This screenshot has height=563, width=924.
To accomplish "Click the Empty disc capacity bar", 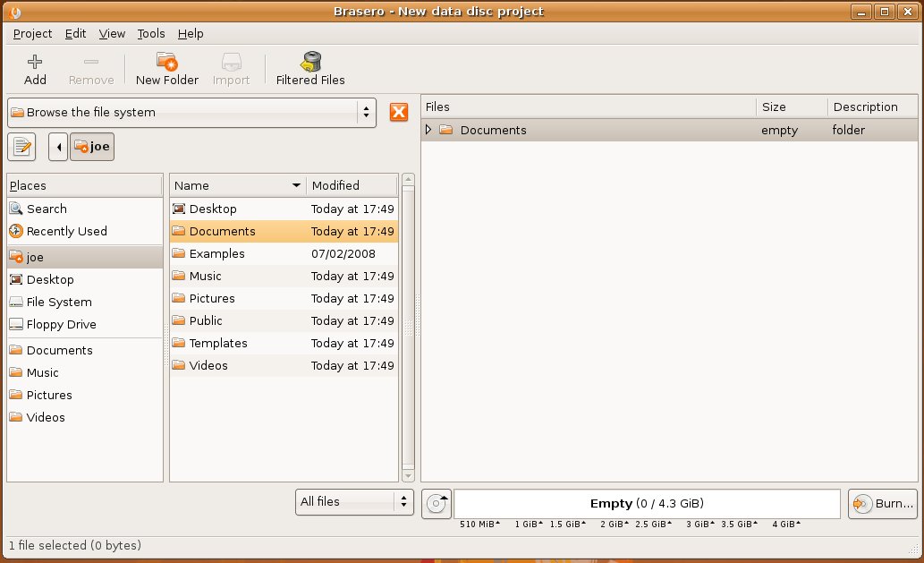I will pos(647,503).
